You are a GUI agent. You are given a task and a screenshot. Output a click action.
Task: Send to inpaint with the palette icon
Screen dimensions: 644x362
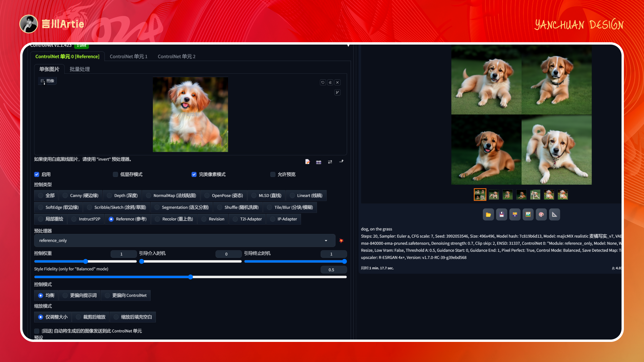coord(541,215)
